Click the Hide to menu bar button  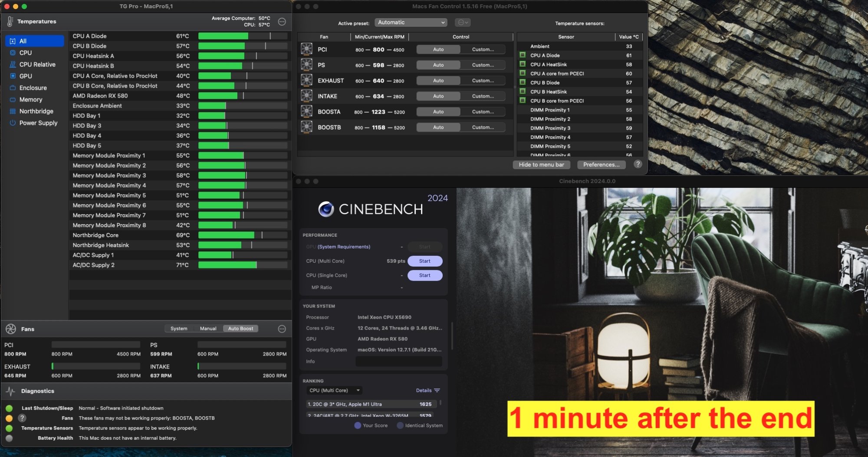point(542,165)
